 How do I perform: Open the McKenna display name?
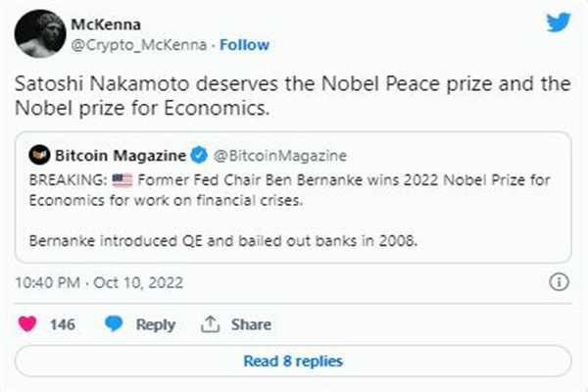click(x=103, y=24)
